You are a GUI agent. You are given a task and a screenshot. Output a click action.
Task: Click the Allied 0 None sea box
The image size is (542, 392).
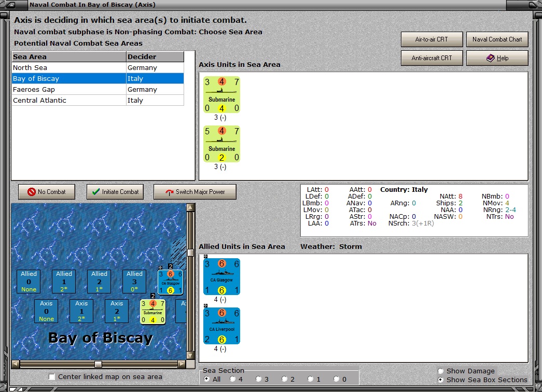click(29, 282)
